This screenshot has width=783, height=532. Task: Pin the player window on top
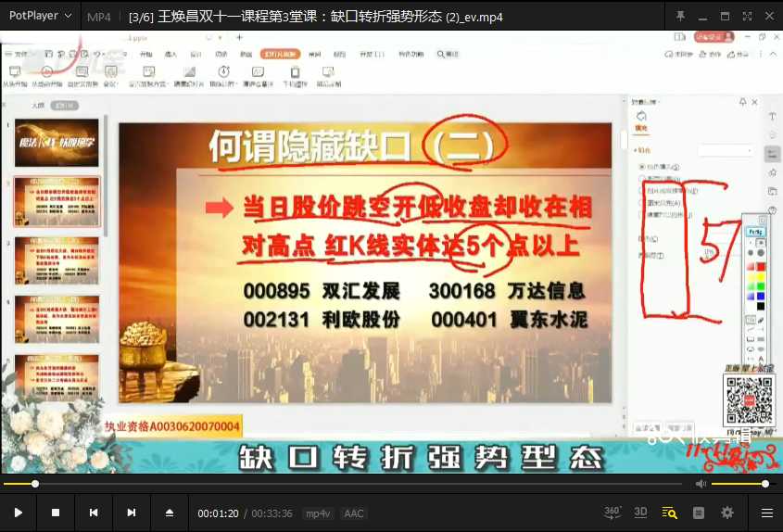pos(681,16)
